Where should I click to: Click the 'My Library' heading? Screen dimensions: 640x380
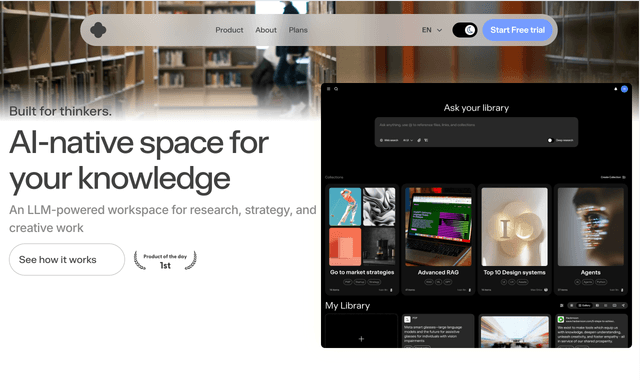[x=347, y=306]
